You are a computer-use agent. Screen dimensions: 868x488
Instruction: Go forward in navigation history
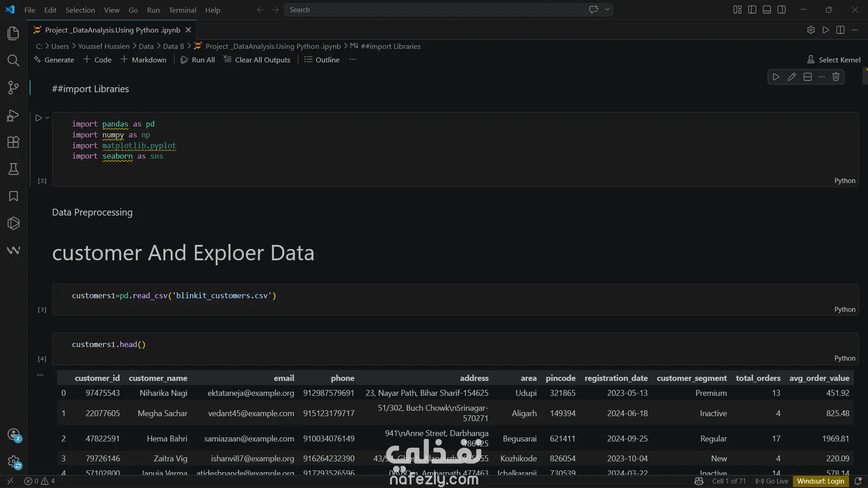click(x=275, y=9)
